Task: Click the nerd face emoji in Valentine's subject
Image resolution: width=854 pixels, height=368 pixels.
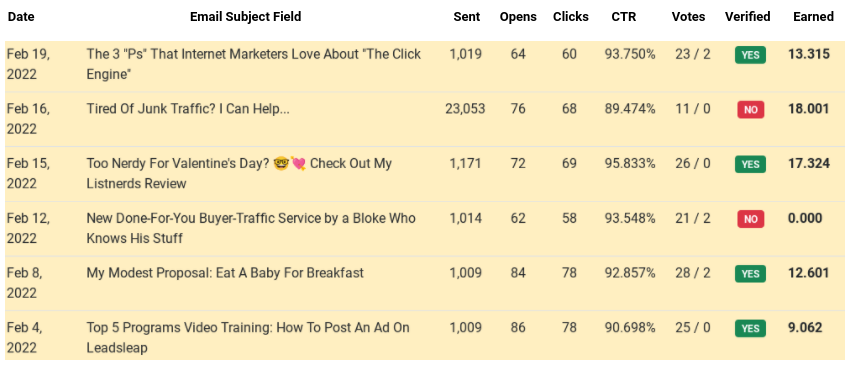Action: [282, 163]
